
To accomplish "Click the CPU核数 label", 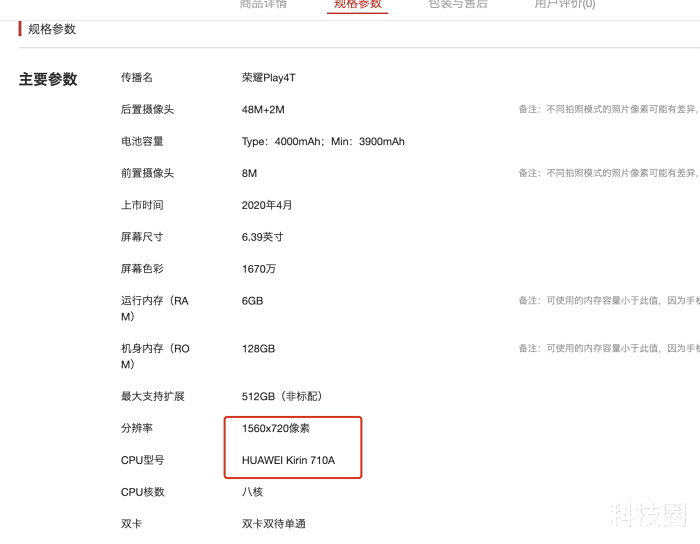I will 142,492.
